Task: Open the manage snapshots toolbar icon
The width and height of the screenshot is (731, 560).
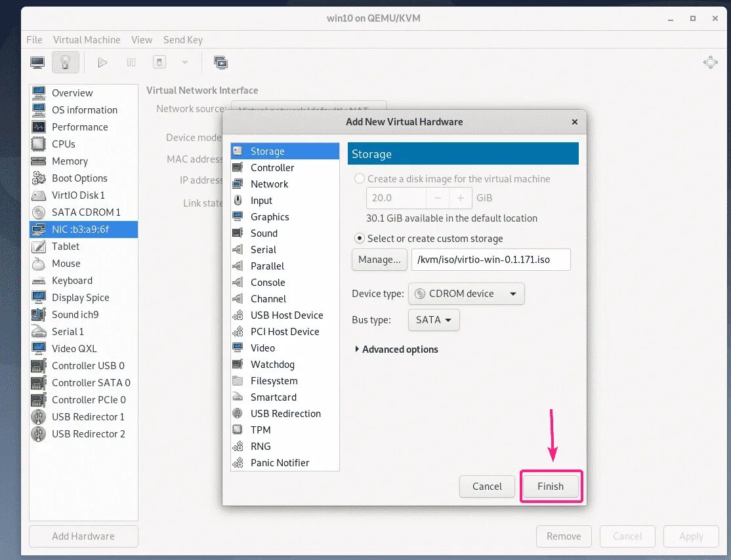Action: coord(220,62)
